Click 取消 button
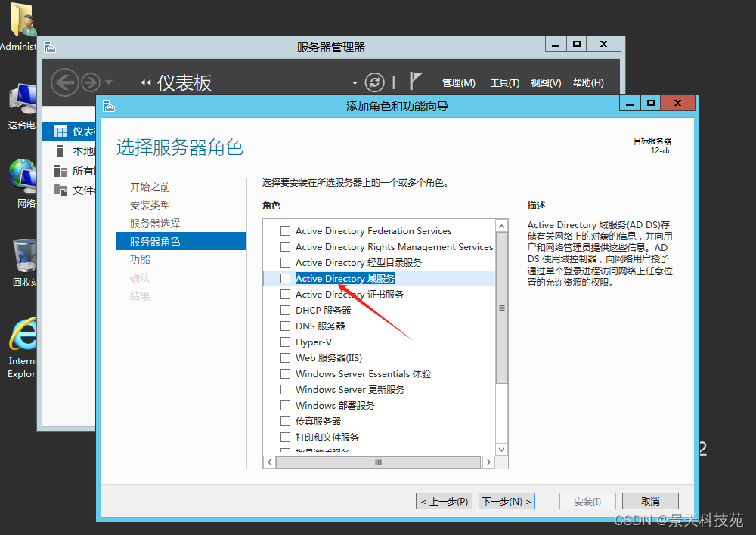This screenshot has width=756, height=535. click(x=650, y=501)
